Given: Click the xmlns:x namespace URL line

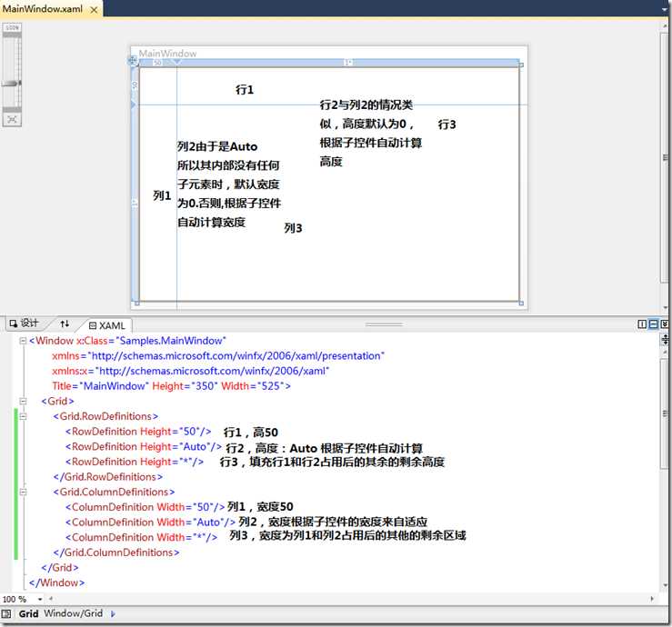Looking at the screenshot, I should 191,371.
